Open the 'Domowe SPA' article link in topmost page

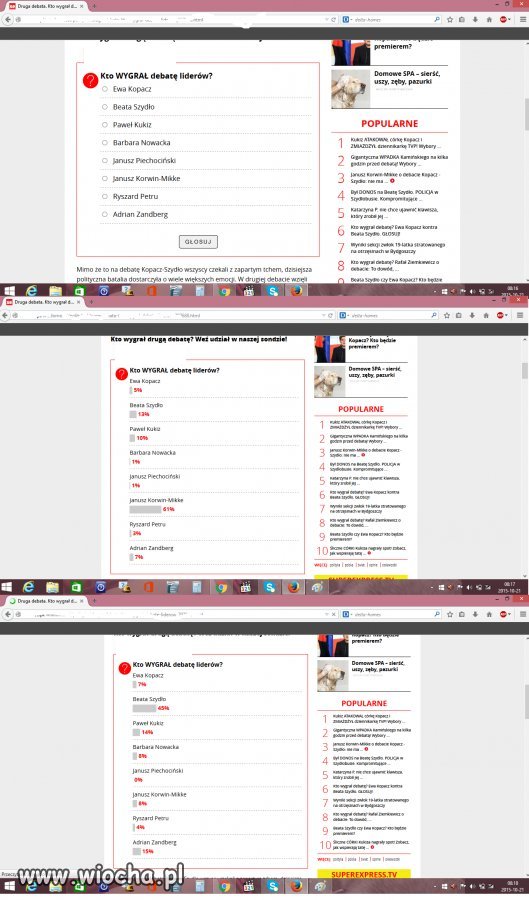point(407,77)
